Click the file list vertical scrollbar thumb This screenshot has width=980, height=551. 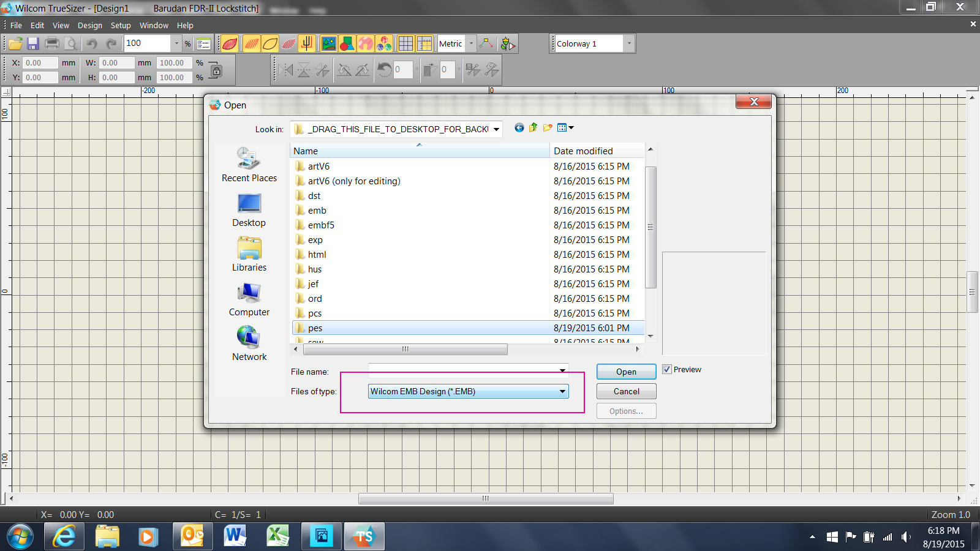(x=650, y=227)
